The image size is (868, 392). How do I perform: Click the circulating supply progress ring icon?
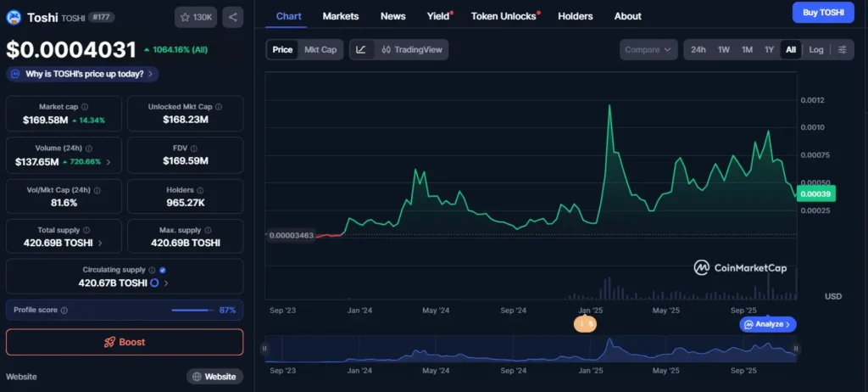click(154, 283)
